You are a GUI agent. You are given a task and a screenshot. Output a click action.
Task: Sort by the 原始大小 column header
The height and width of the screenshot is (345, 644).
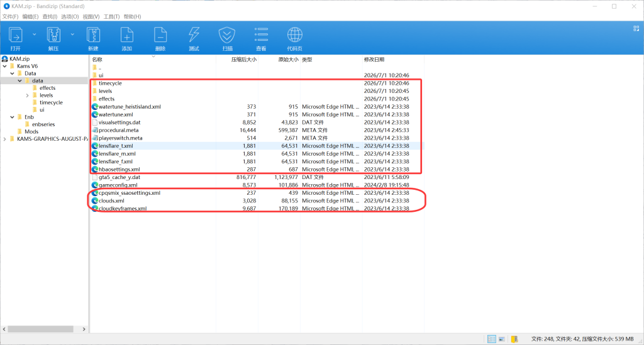coord(288,60)
